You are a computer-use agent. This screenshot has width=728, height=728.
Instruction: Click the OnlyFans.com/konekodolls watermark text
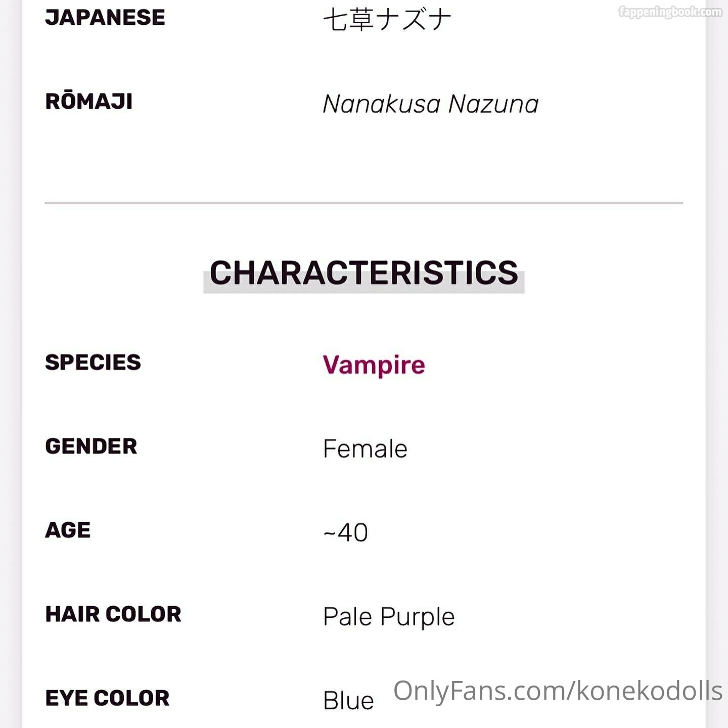point(558,691)
